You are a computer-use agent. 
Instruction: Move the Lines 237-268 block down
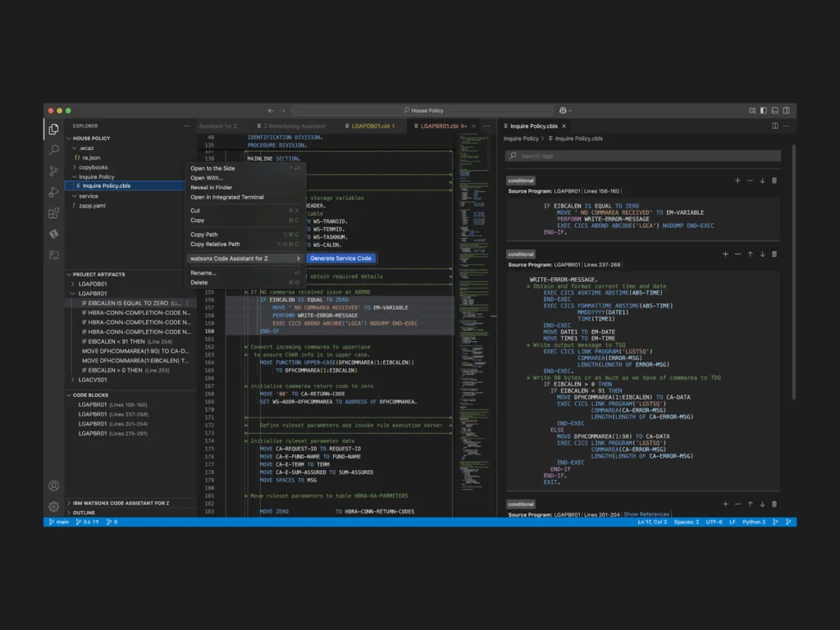pyautogui.click(x=762, y=254)
